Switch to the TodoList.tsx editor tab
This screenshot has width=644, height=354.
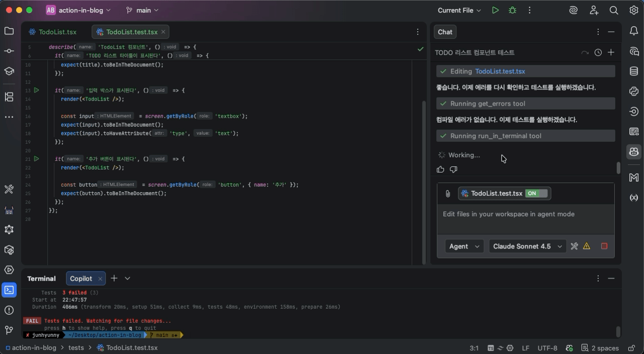pos(57,32)
